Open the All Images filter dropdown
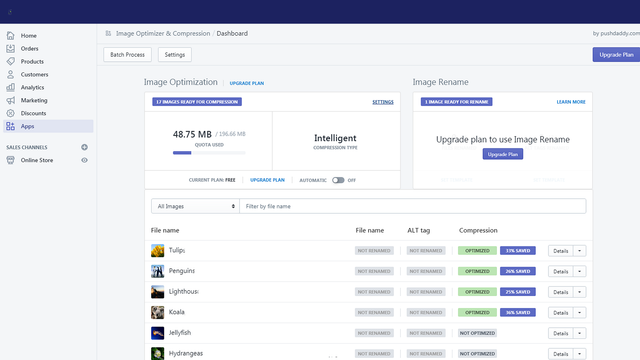This screenshot has height=360, width=640. (195, 206)
